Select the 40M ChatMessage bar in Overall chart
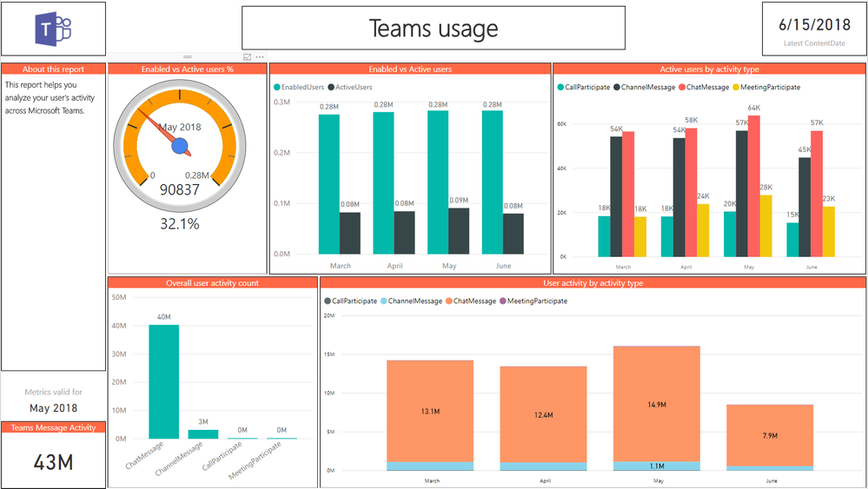868x489 pixels. pos(164,381)
